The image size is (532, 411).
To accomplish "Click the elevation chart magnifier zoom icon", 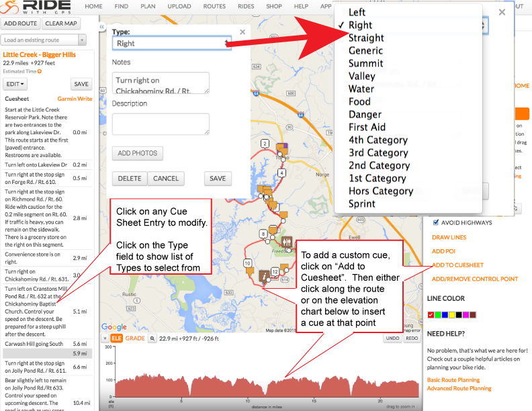I will point(152,338).
